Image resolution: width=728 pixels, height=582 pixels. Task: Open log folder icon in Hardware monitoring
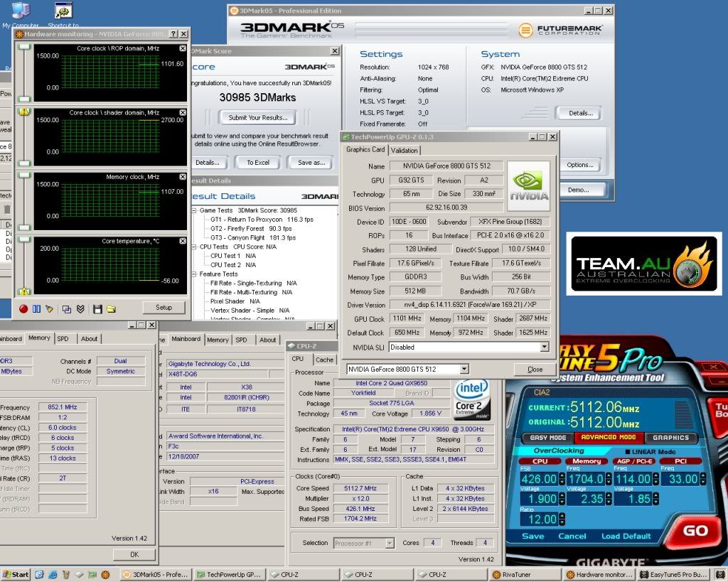click(x=111, y=309)
